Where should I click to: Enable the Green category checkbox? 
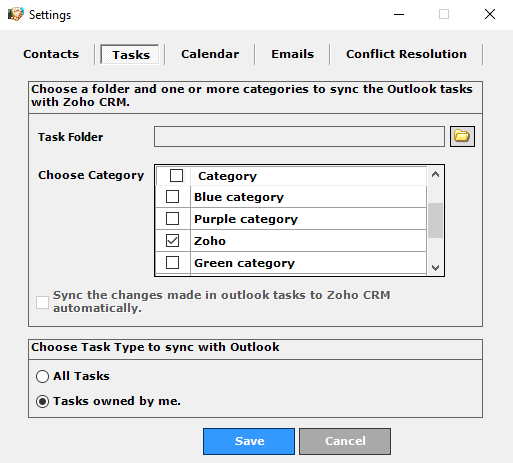(172, 263)
